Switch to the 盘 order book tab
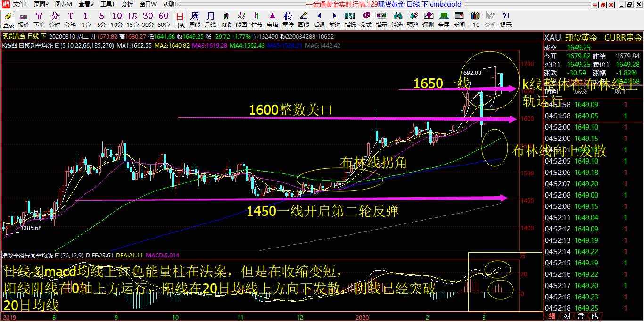Viewport: 644px width, 322px height. click(581, 316)
